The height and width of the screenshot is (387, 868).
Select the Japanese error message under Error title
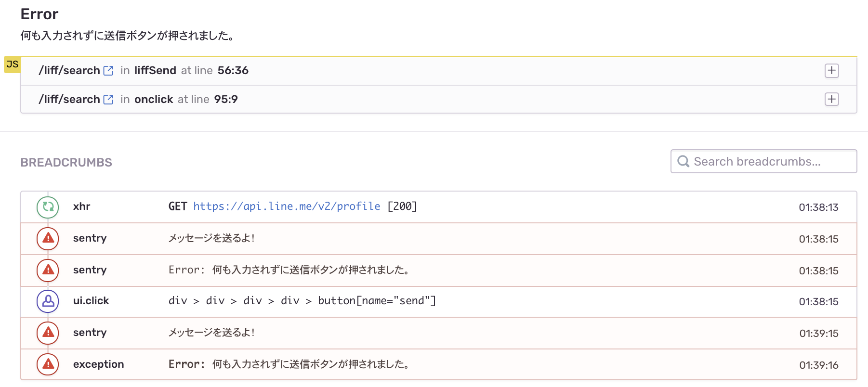[x=128, y=36]
